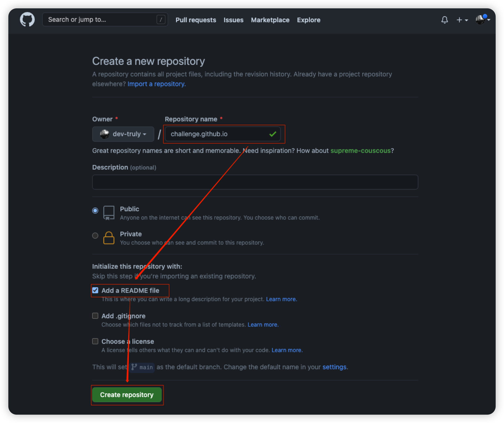504x423 pixels.
Task: Click the main branch icon label
Action: 142,367
